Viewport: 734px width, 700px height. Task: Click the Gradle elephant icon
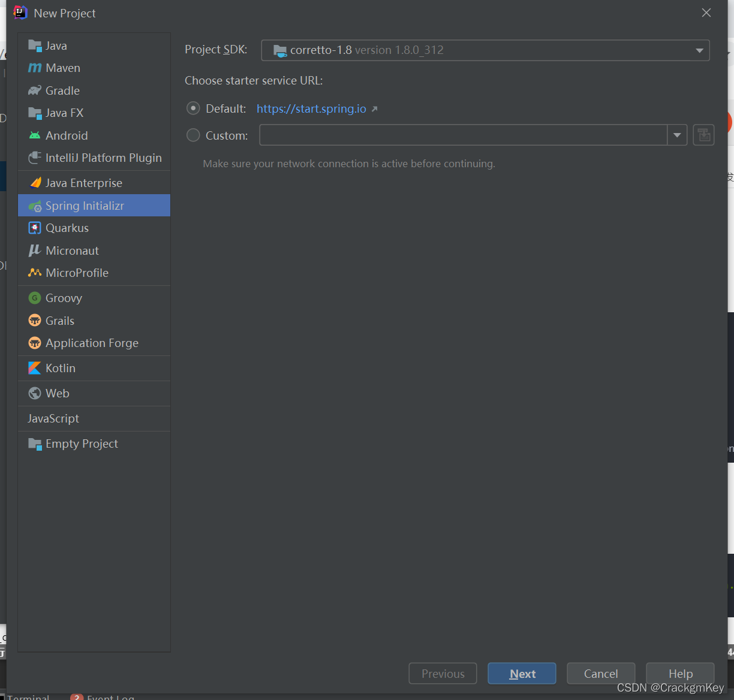tap(35, 90)
